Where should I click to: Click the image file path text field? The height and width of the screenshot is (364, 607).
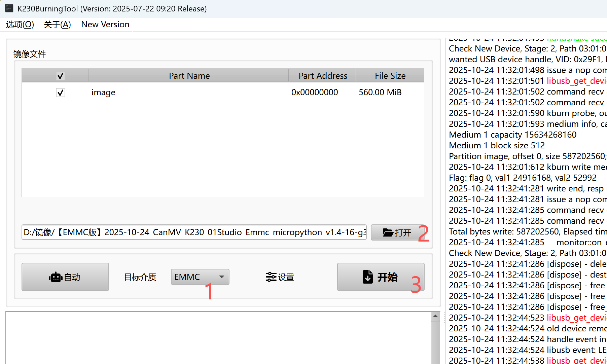(x=194, y=232)
